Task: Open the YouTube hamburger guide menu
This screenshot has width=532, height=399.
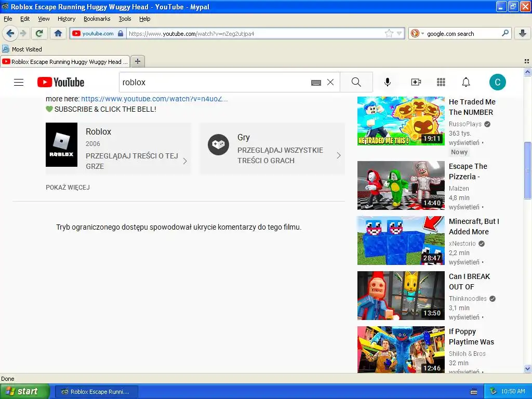Action: (19, 82)
